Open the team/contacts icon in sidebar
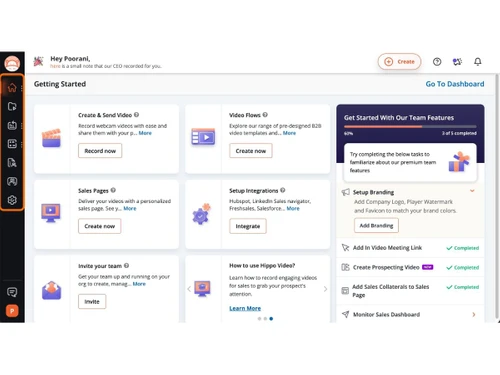 click(12, 181)
